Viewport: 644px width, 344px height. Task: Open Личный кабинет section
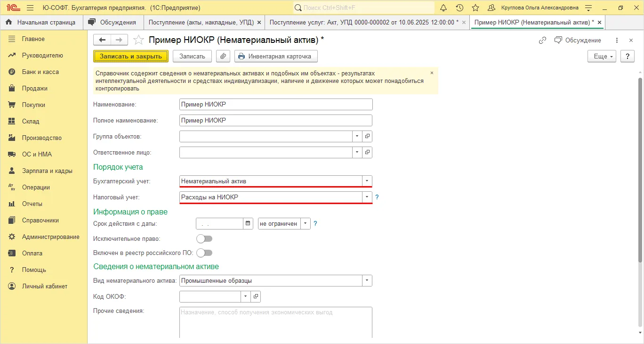[x=45, y=286]
